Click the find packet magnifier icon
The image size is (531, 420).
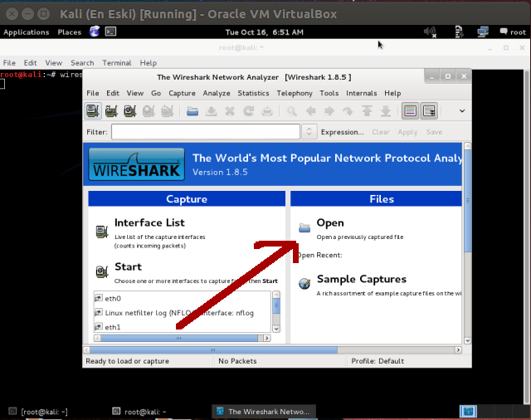292,111
